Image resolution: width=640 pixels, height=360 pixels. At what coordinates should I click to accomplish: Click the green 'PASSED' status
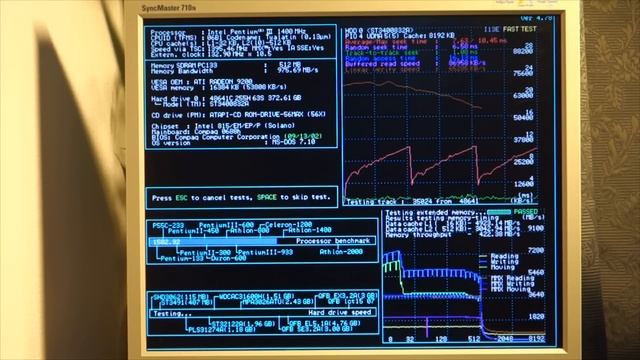click(x=526, y=211)
